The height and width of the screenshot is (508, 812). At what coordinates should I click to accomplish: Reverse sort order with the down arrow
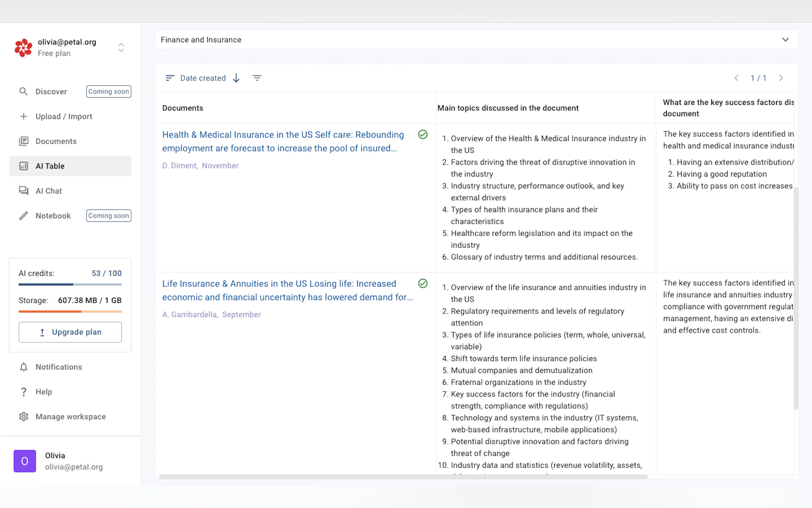[236, 78]
